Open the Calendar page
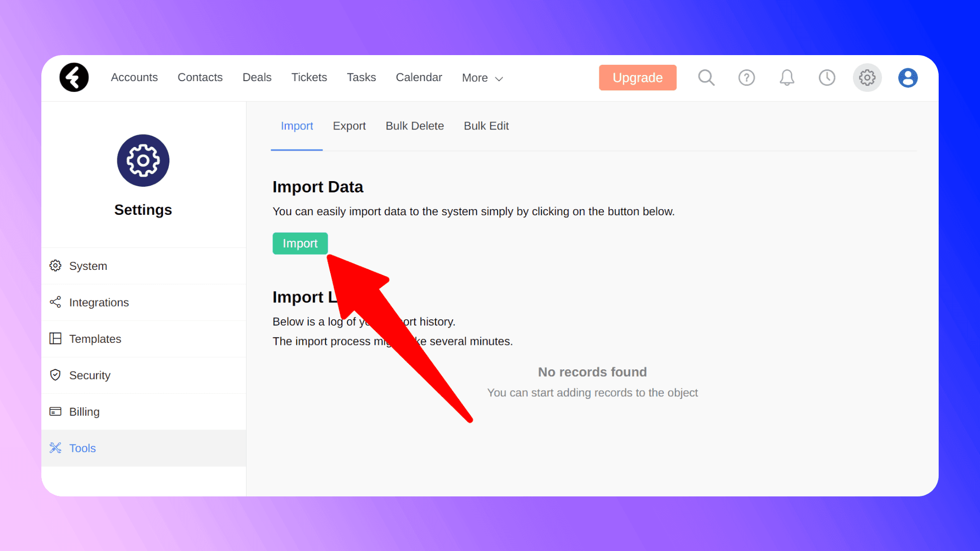This screenshot has height=551, width=980. click(419, 78)
